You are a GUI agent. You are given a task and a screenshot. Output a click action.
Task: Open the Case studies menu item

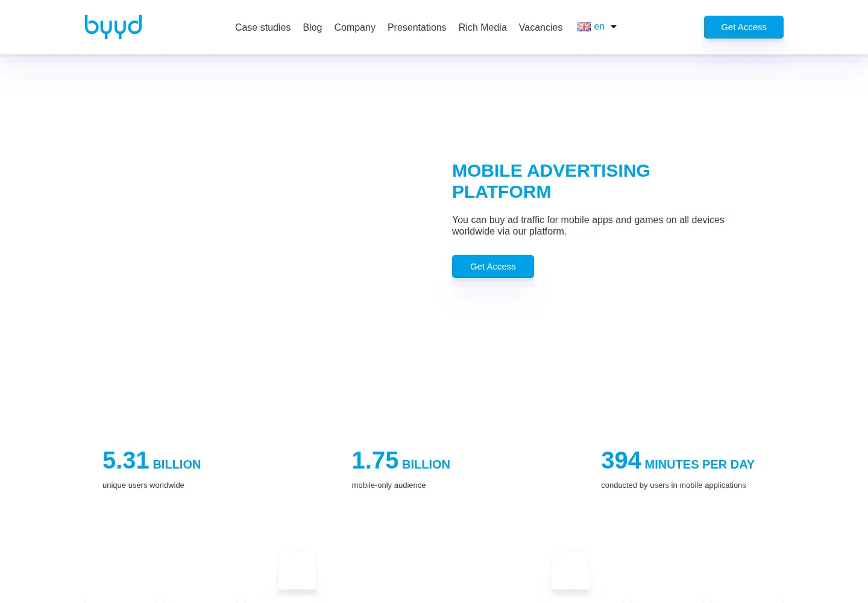pos(263,28)
